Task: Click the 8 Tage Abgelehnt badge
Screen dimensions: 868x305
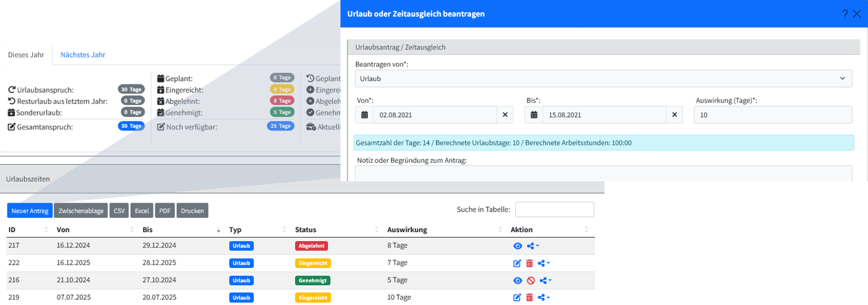Action: pyautogui.click(x=282, y=100)
